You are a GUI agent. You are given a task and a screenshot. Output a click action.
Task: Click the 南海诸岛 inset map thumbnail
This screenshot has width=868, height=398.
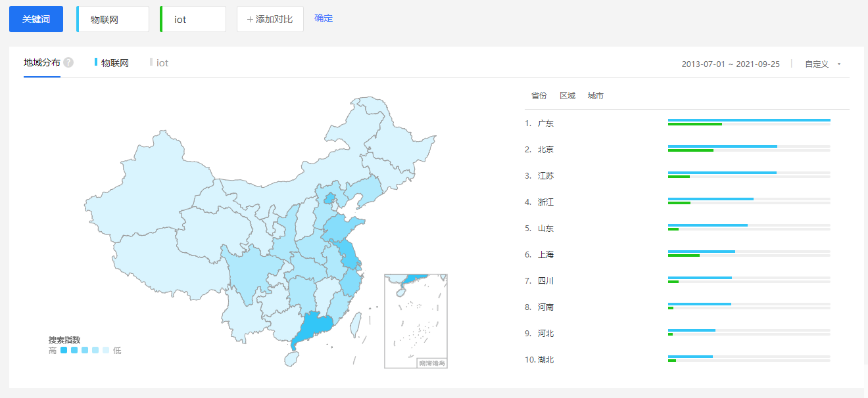[x=416, y=321]
